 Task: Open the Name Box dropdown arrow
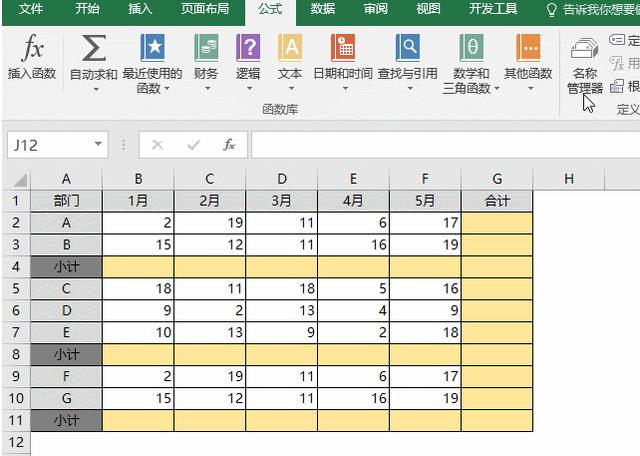[x=98, y=144]
